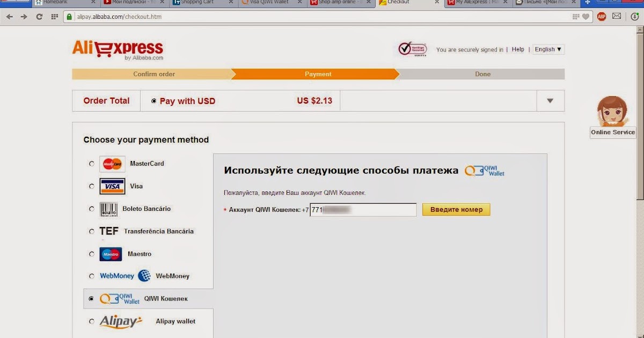Viewport: 644px width, 338px height.
Task: Click the Confirm order step
Action: coord(154,74)
